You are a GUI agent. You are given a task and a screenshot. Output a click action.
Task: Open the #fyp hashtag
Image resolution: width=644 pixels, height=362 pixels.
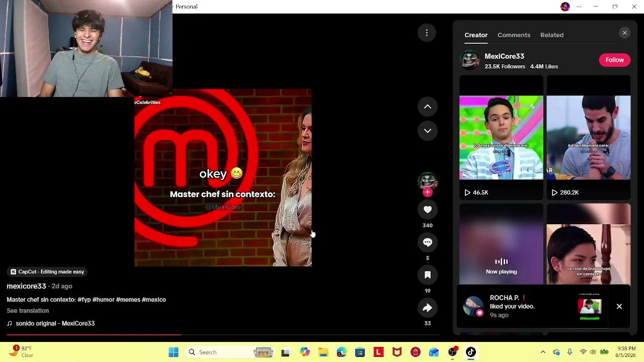click(84, 300)
